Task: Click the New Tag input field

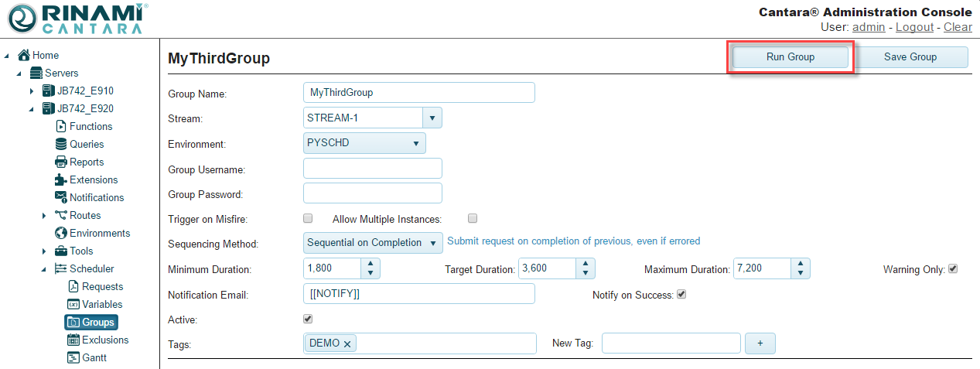Action: pyautogui.click(x=671, y=343)
